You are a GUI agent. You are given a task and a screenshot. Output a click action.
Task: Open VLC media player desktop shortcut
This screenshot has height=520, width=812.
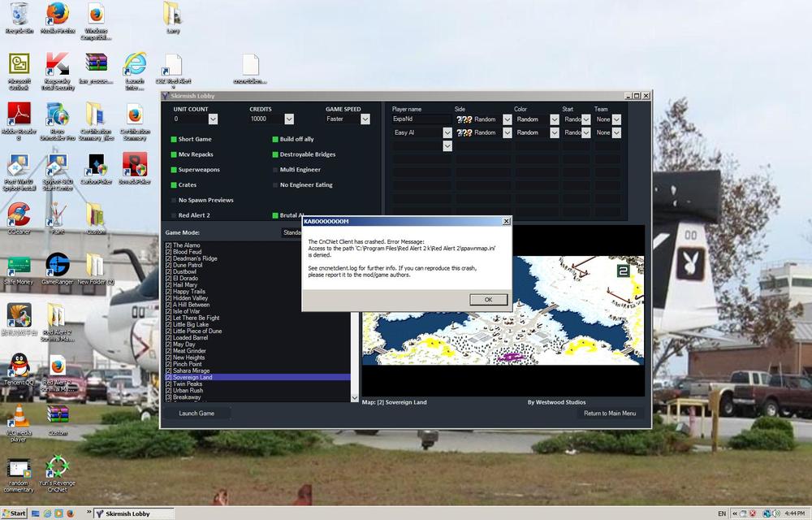coord(19,422)
